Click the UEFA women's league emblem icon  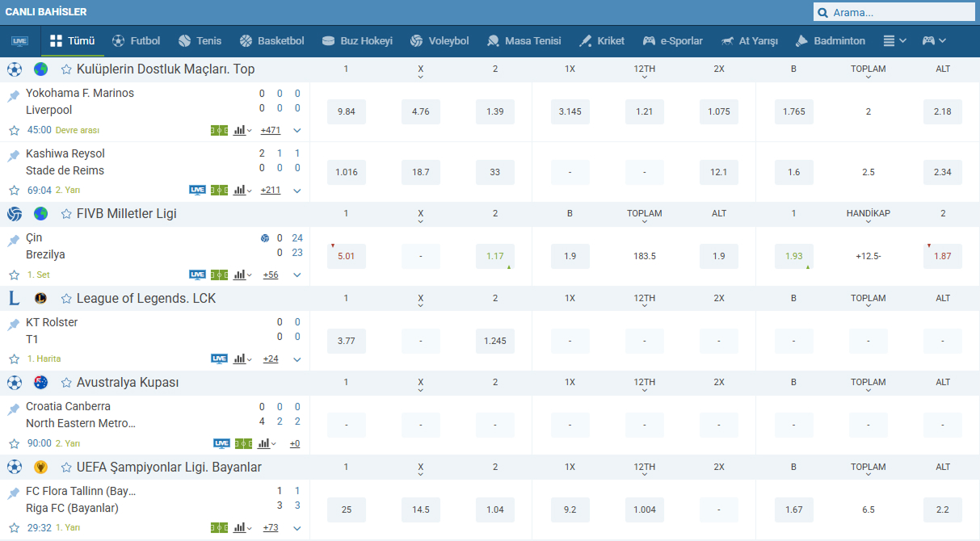(x=41, y=467)
